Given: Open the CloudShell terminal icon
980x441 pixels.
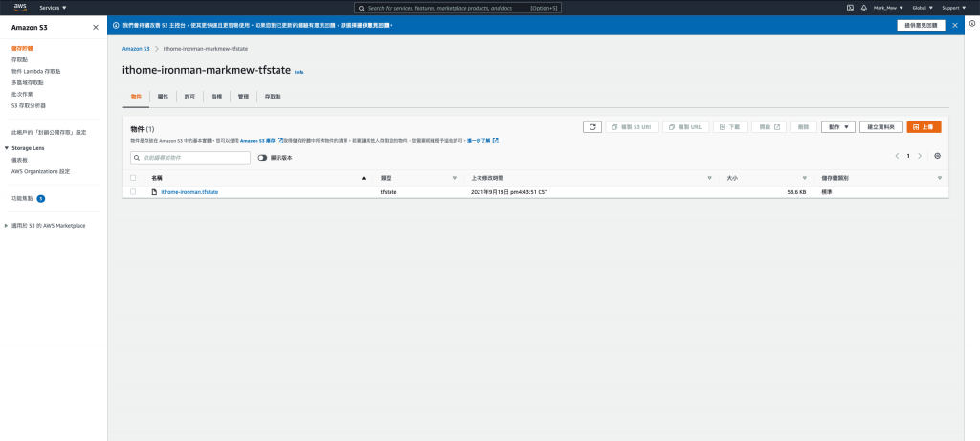Looking at the screenshot, I should point(850,8).
